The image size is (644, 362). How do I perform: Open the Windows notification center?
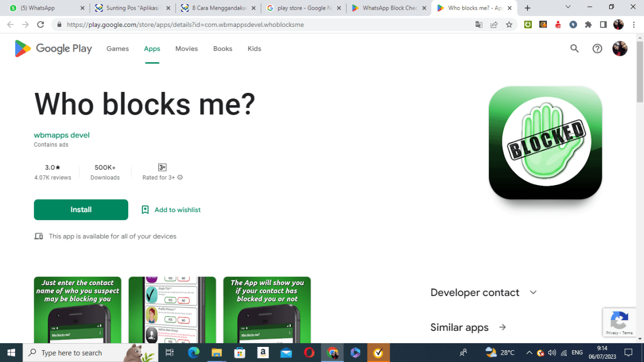tap(629, 353)
